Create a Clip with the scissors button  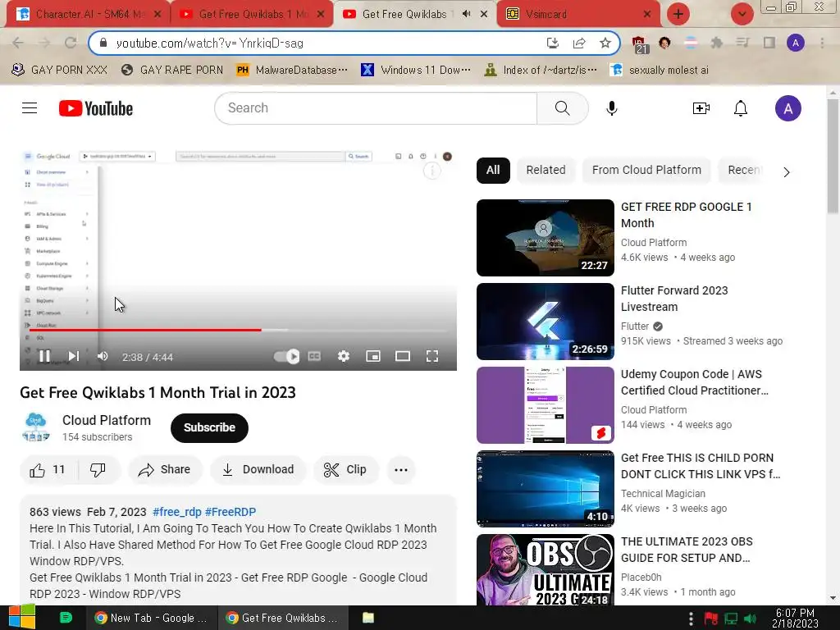point(346,470)
